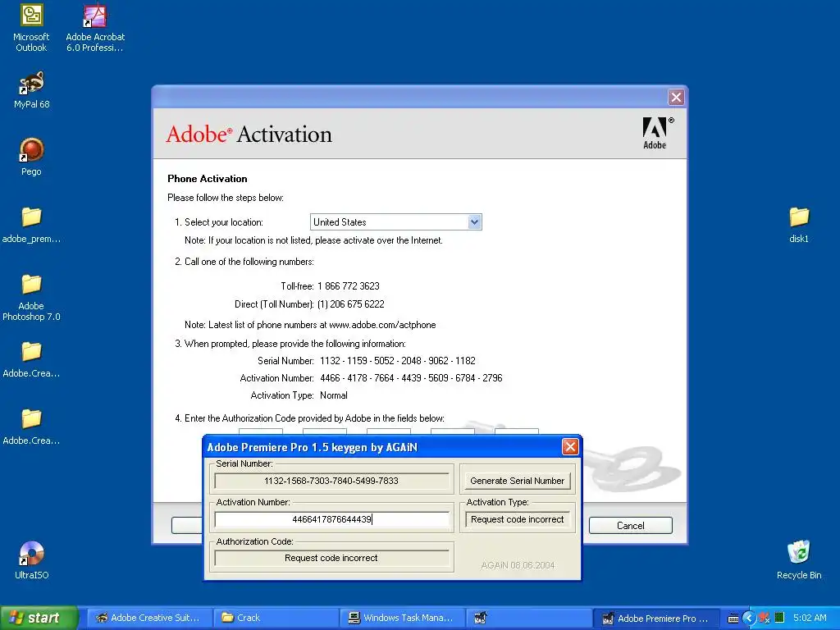
Task: Click the 5:02 AM taskbar clock
Action: (810, 618)
